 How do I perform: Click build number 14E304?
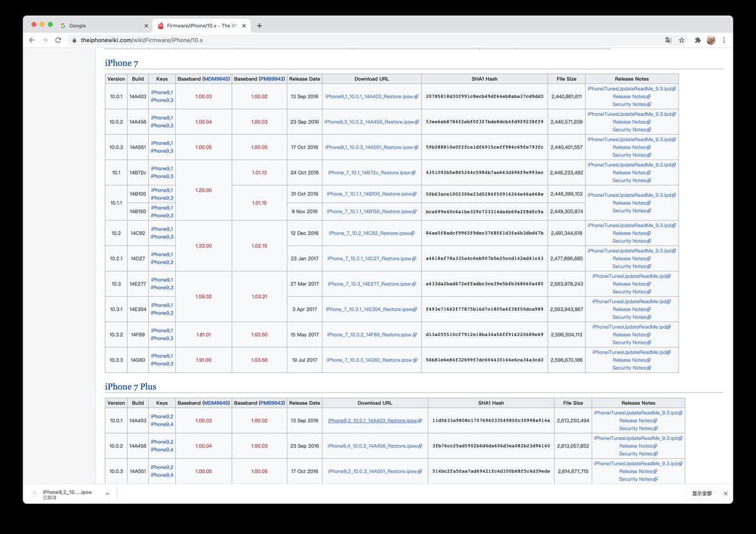137,309
